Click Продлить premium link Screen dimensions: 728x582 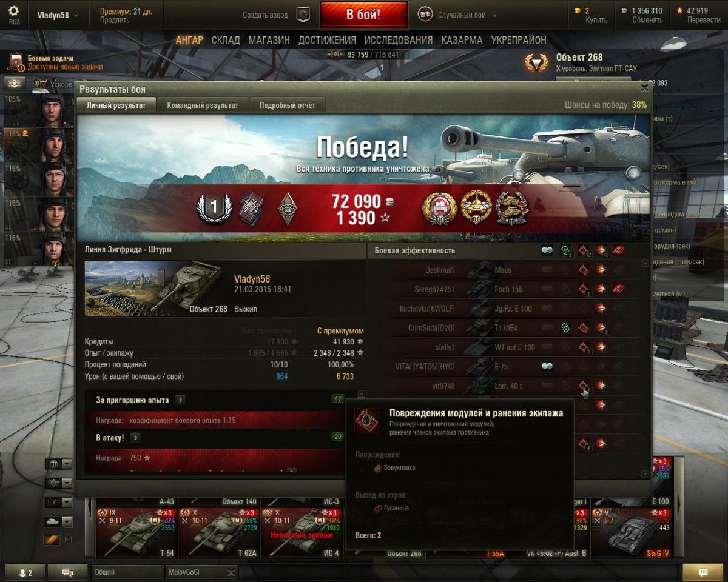[x=115, y=20]
